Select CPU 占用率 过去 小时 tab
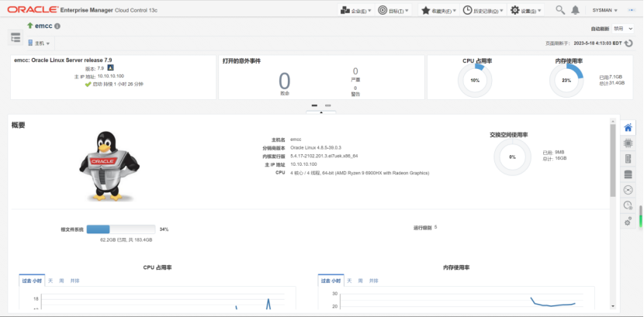 32,281
